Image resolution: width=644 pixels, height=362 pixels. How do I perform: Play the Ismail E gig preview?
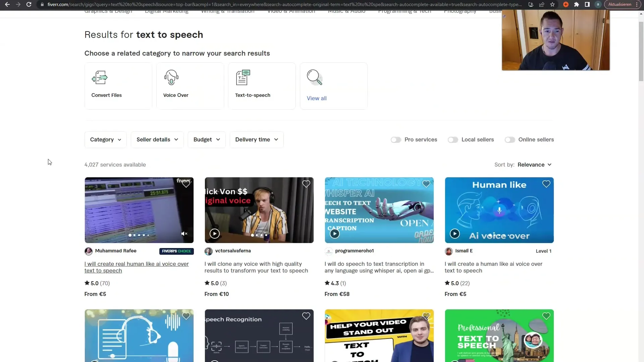pos(454,233)
